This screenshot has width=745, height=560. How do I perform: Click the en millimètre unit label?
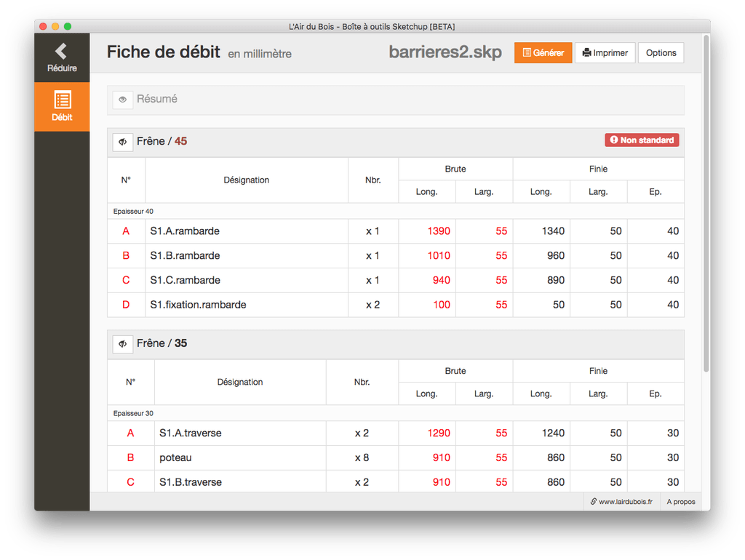[260, 54]
